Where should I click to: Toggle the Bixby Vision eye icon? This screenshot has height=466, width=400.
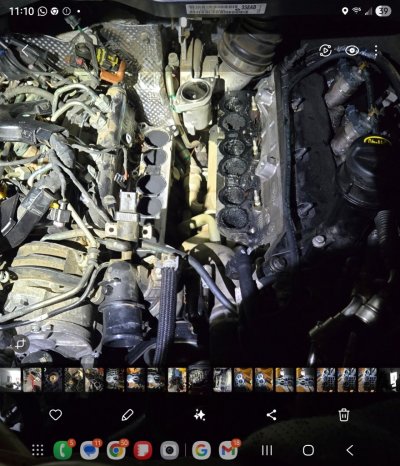(352, 50)
